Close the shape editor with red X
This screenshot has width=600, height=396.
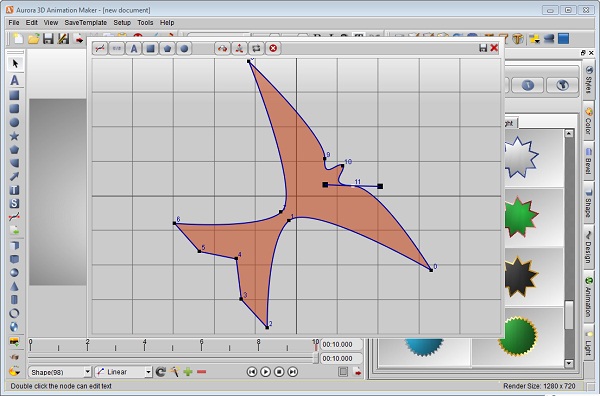[494, 48]
